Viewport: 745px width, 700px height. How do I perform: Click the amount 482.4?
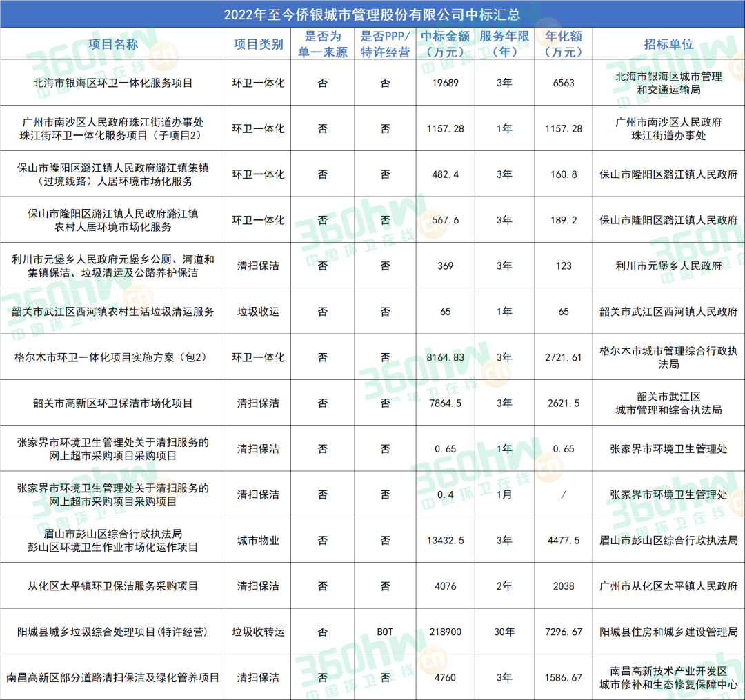click(445, 174)
